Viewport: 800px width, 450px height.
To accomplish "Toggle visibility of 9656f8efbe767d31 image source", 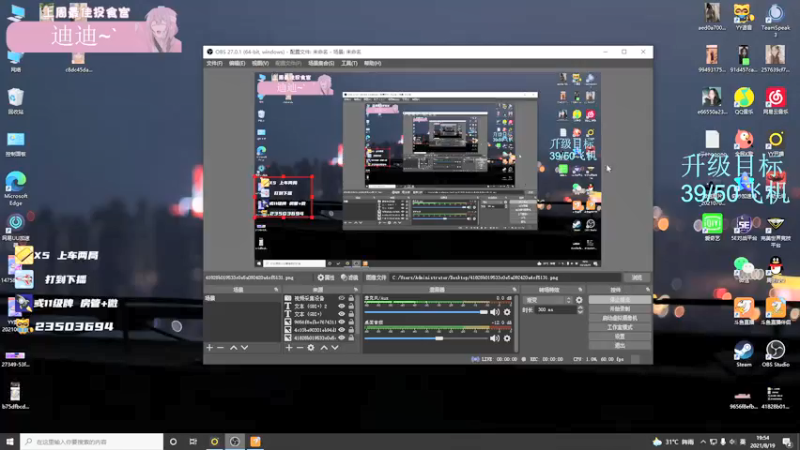I will pos(341,322).
